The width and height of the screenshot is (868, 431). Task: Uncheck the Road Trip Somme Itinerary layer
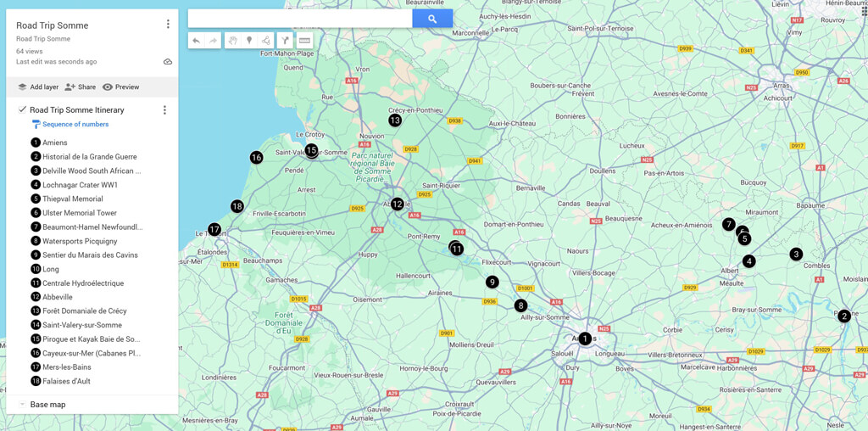point(22,109)
